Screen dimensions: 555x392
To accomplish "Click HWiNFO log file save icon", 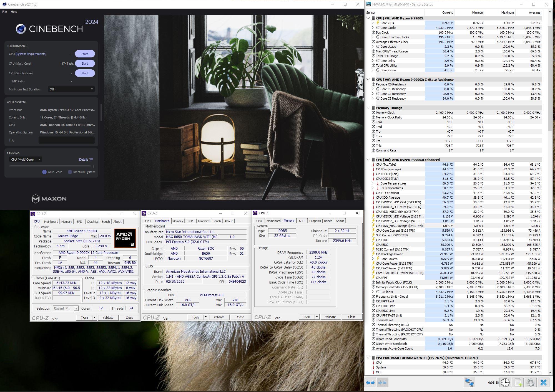I will (518, 383).
